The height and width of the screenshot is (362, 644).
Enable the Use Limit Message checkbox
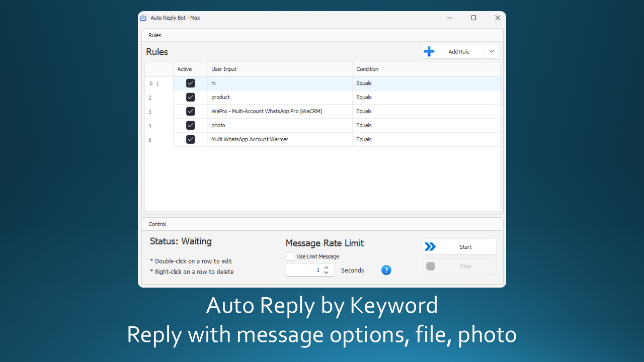point(290,256)
